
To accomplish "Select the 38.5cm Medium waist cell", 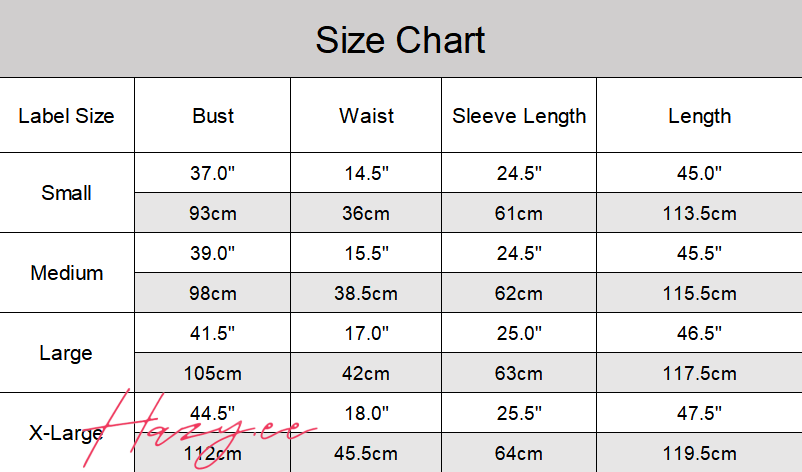I will pyautogui.click(x=366, y=293).
